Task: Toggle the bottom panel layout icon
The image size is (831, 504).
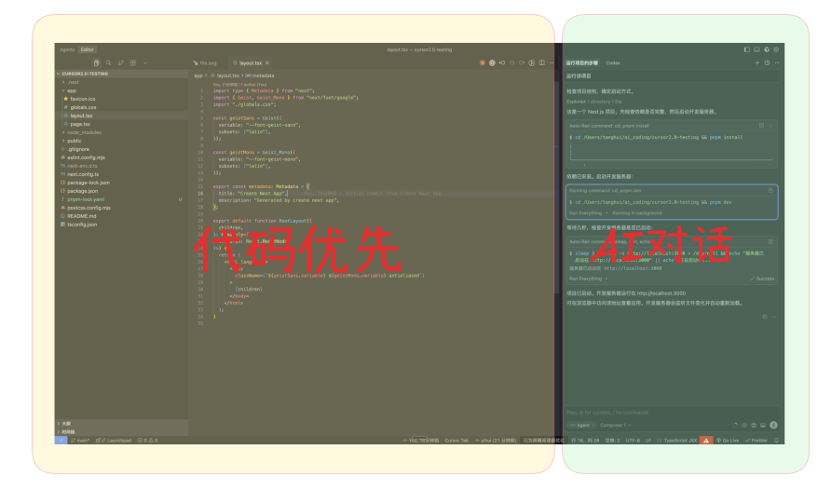Action: 756,48
